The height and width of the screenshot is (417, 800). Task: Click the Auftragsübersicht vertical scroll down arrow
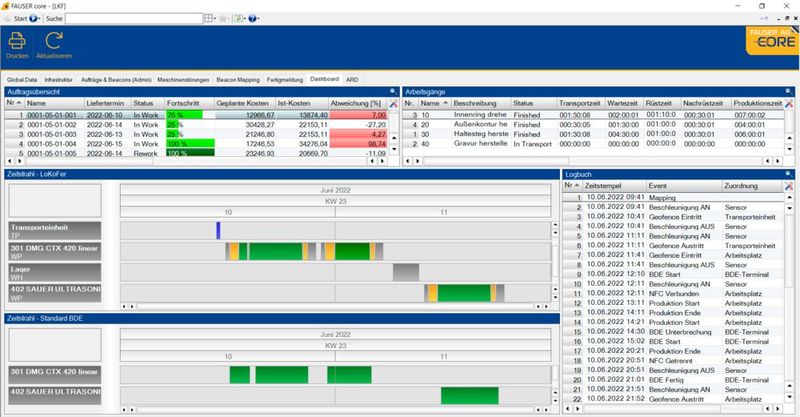point(393,149)
